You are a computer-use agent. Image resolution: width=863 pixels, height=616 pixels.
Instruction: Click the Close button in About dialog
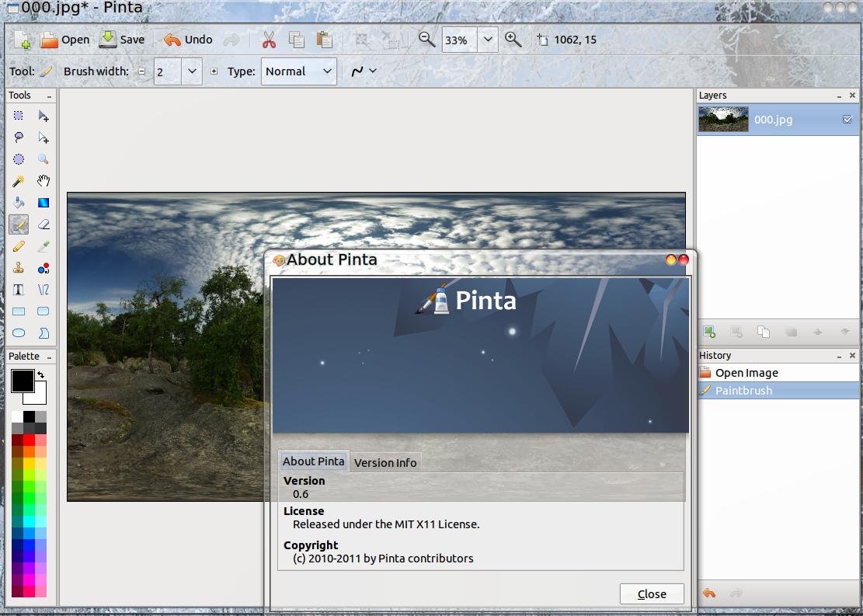click(x=652, y=594)
